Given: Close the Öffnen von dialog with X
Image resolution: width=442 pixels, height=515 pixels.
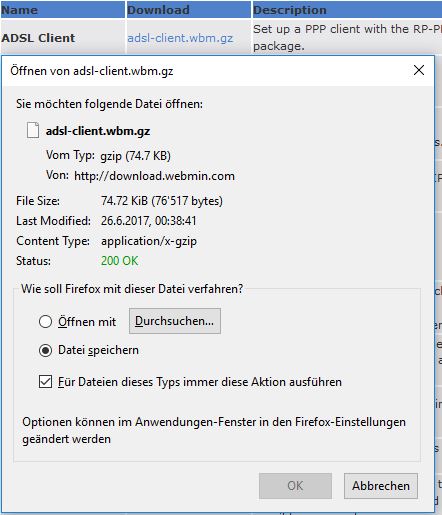Looking at the screenshot, I should pyautogui.click(x=419, y=70).
